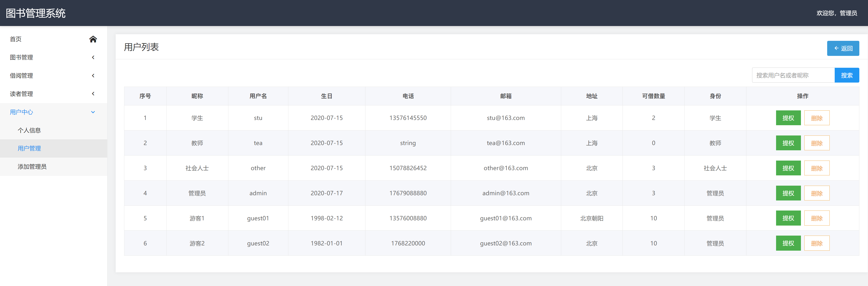Click the 电话 column header
Screen dimensions: 868x286
click(408, 96)
